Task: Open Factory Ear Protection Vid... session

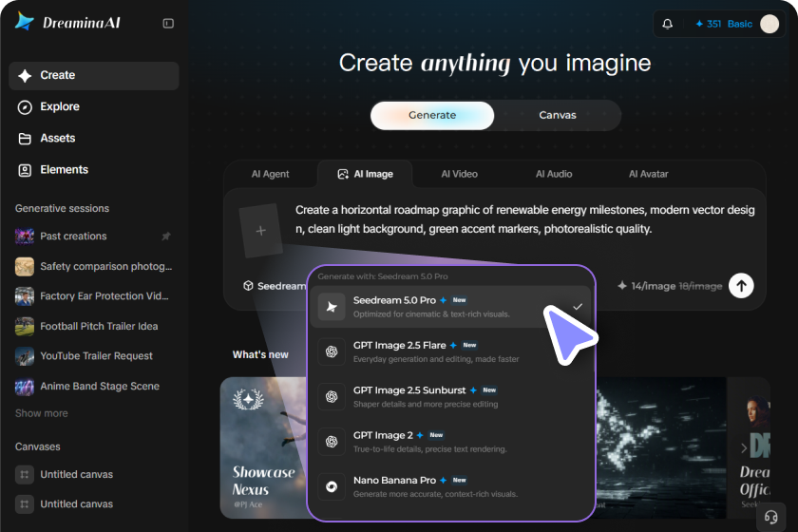Action: click(94, 296)
